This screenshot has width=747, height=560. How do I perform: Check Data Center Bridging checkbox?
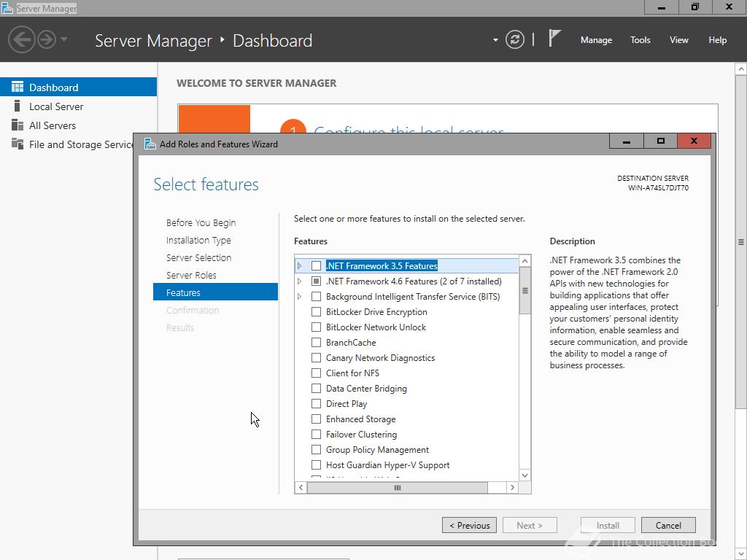(x=316, y=388)
